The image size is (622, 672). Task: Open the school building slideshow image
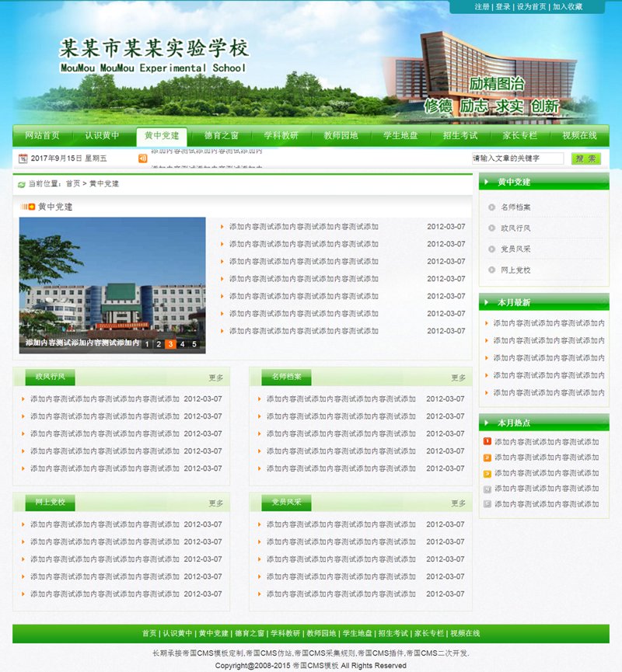pos(113,285)
